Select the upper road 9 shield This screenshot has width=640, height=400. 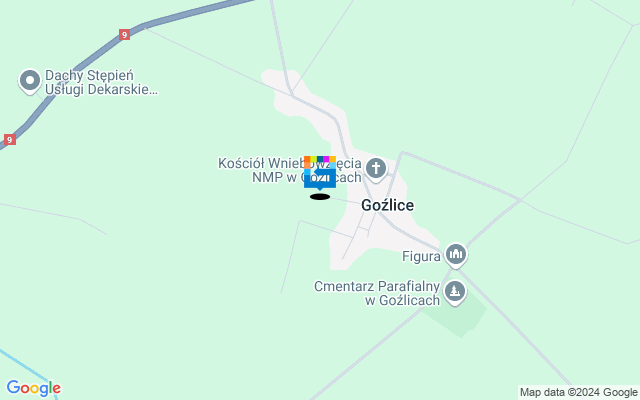tap(124, 34)
